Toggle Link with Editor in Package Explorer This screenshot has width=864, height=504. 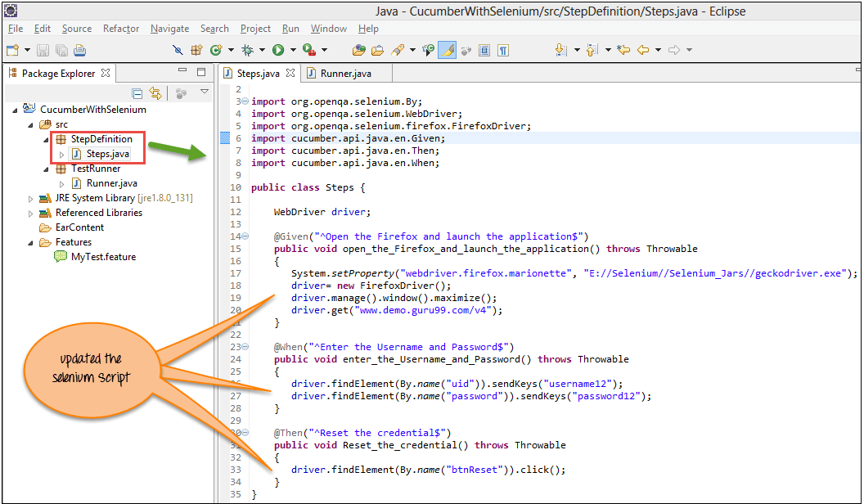coord(155,93)
